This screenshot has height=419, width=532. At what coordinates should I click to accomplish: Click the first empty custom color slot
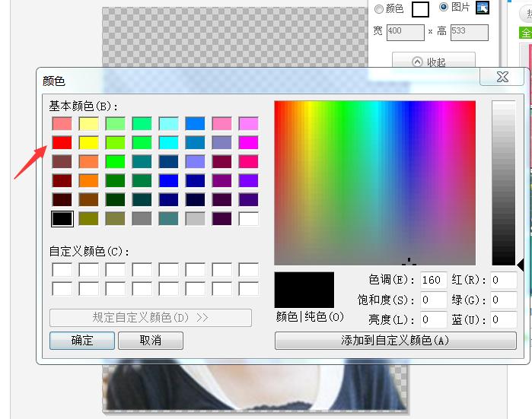coord(62,270)
